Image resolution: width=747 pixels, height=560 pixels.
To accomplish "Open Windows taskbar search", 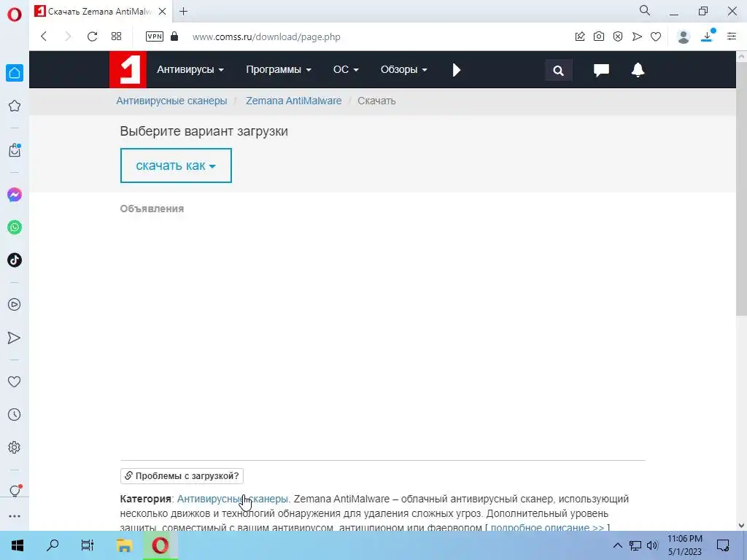I will coord(53,545).
